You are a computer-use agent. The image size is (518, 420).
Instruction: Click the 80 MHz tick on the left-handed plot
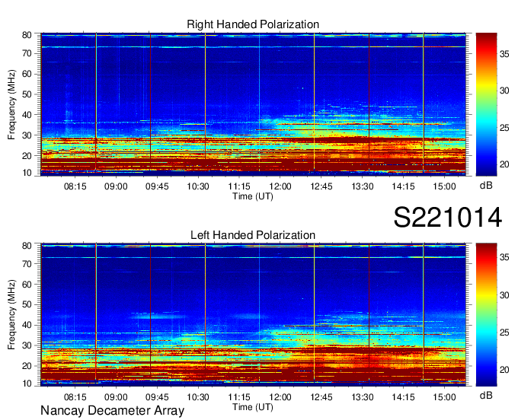(x=27, y=245)
